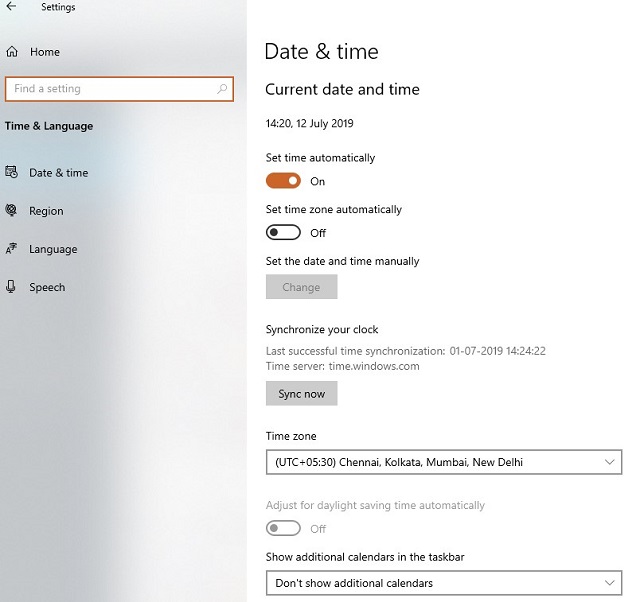640x602 pixels.
Task: Click the Last successful time synchronization line
Action: 406,351
